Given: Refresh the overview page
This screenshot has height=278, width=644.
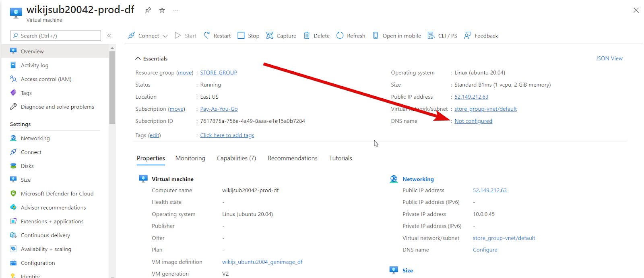Looking at the screenshot, I should 351,35.
